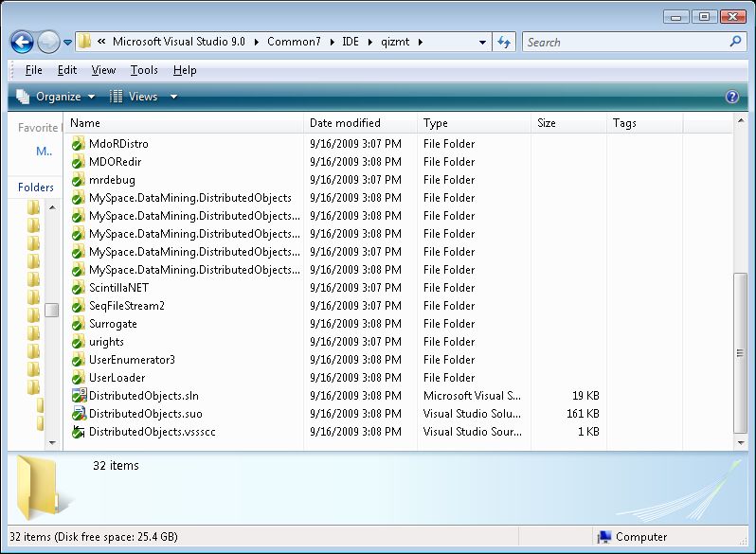Click the UserLoader folder icon

point(78,378)
